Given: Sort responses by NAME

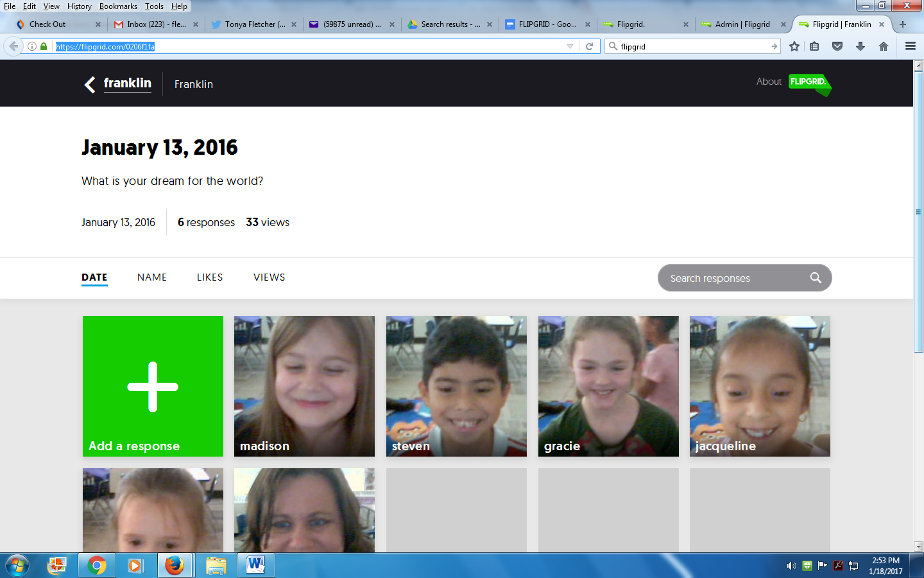Looking at the screenshot, I should pyautogui.click(x=152, y=277).
